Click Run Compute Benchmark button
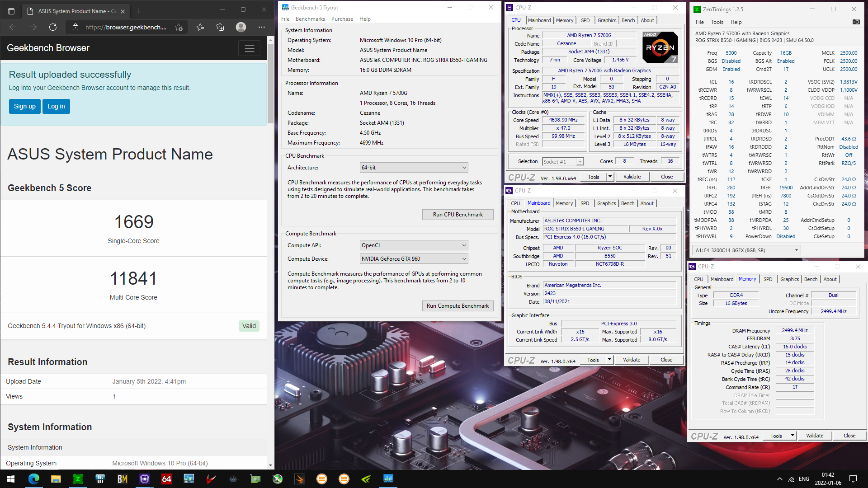This screenshot has width=868, height=488. 458,306
